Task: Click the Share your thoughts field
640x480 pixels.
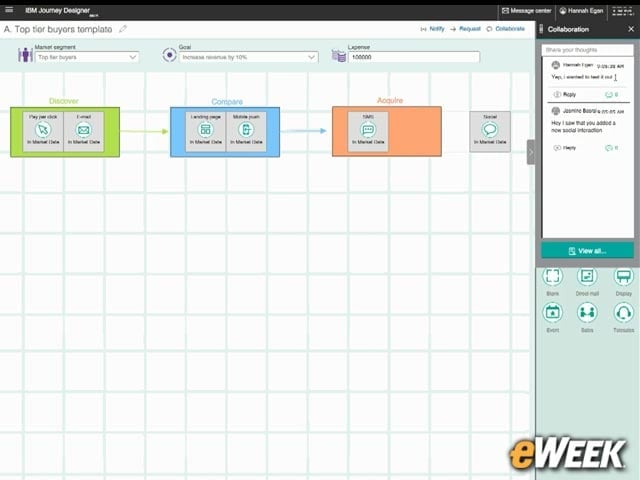Action: (x=587, y=50)
